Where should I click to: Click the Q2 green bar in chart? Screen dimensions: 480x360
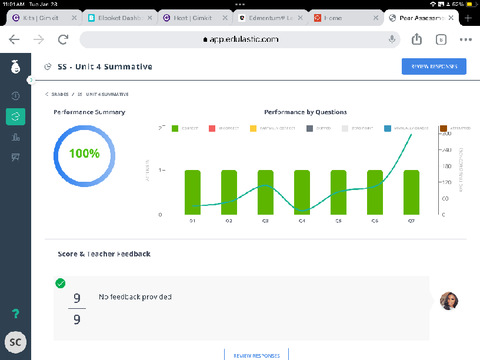pos(229,192)
